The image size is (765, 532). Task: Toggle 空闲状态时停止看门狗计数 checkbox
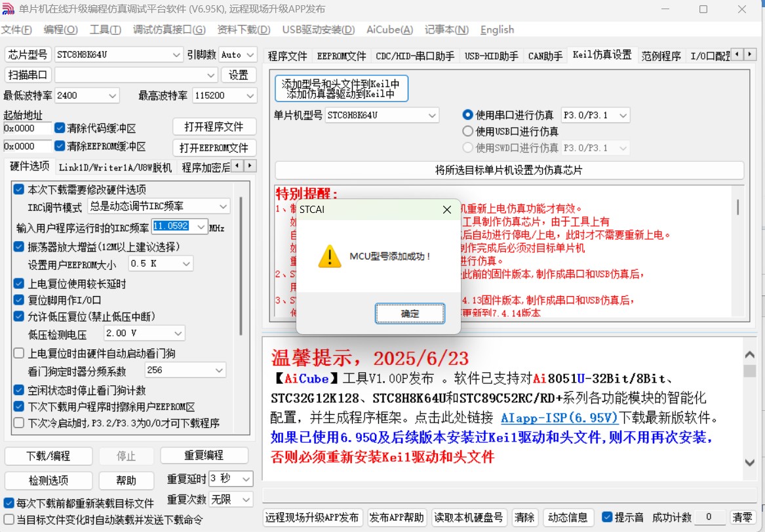(x=18, y=390)
